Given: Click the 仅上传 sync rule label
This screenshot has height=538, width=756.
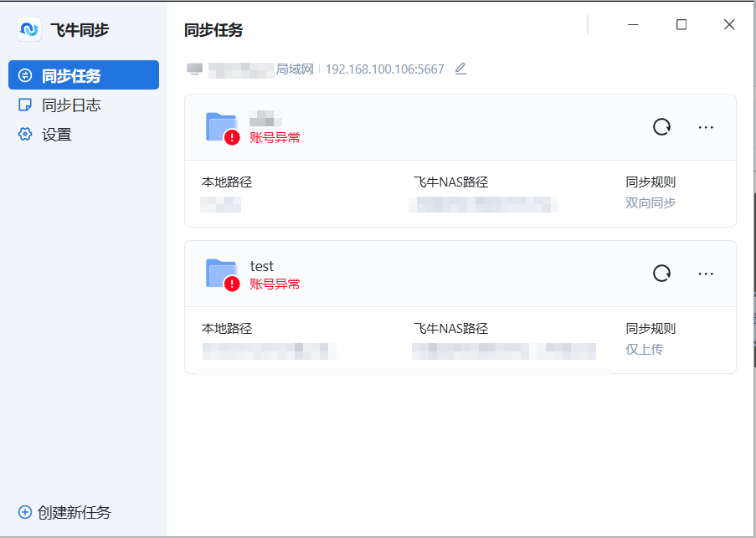Looking at the screenshot, I should coord(645,349).
